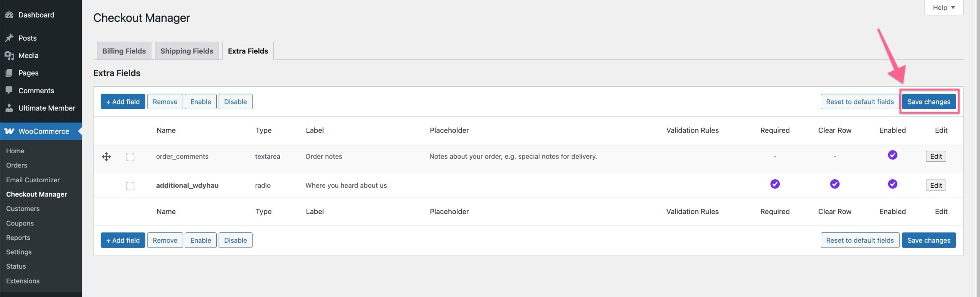Open Edit for the additional_wdyhau field
Viewport: 980px width, 297px height.
pos(936,185)
